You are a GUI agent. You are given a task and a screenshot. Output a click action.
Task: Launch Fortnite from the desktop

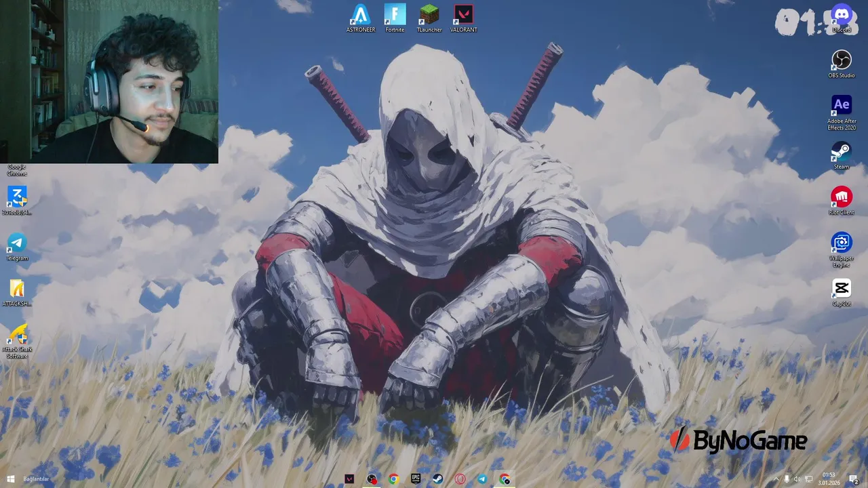395,18
